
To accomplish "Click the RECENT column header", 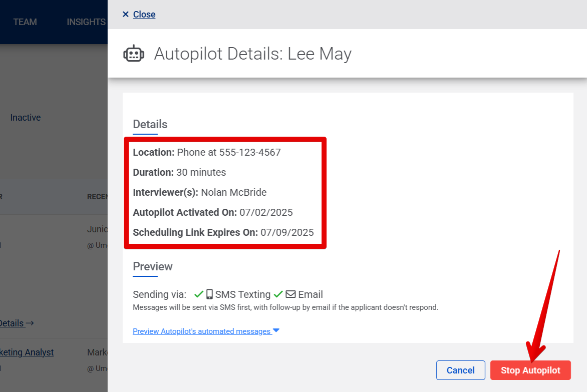I will tap(99, 196).
